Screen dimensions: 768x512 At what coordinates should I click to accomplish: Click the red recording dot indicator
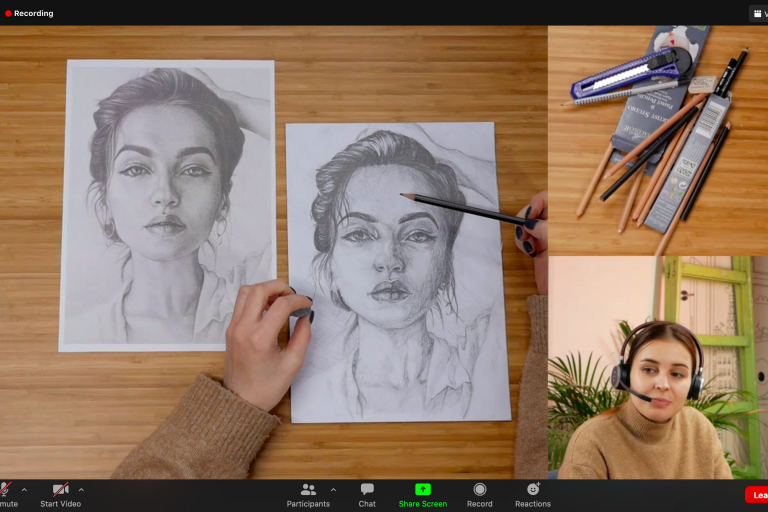[x=8, y=13]
